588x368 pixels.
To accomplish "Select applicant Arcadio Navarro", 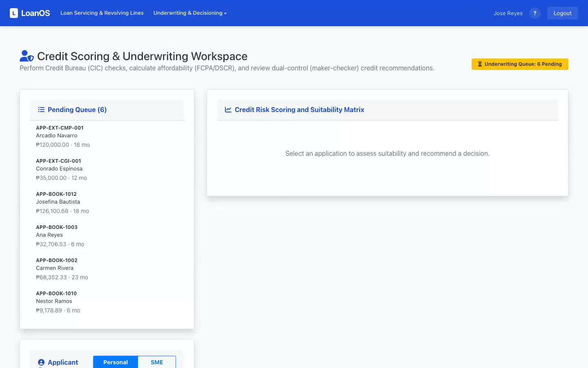I will coord(56,136).
